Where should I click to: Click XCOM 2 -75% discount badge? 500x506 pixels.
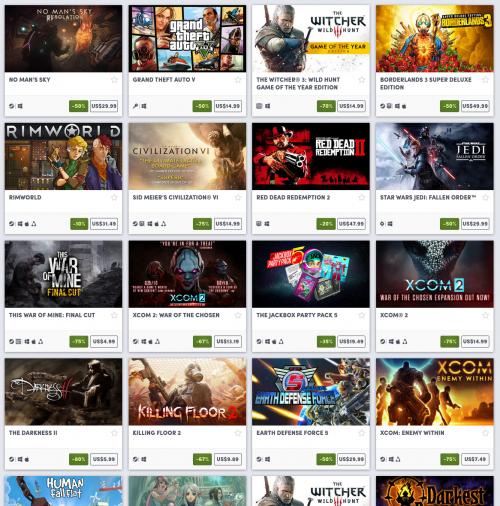coord(449,341)
